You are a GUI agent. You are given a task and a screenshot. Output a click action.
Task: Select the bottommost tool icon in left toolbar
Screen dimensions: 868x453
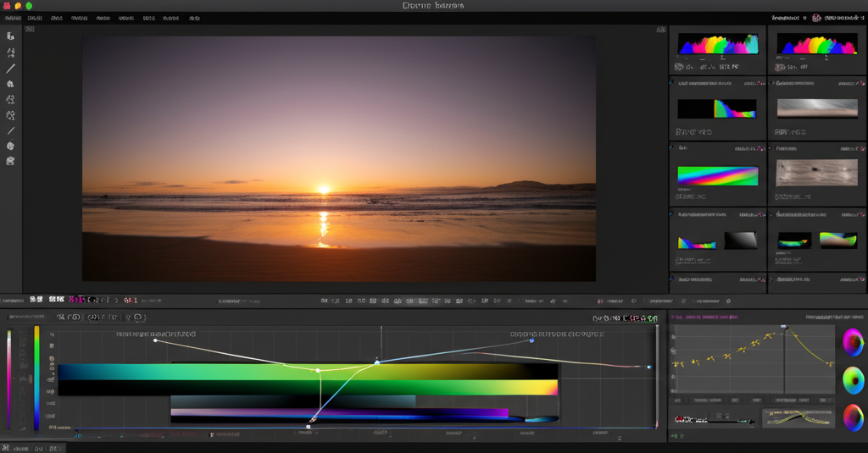(10, 161)
